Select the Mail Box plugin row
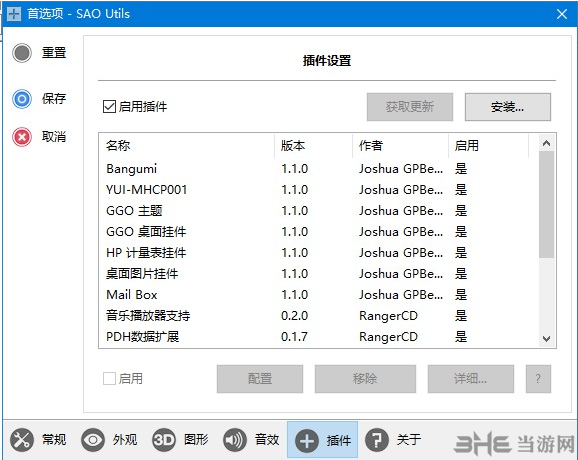Image resolution: width=578 pixels, height=460 pixels. (x=318, y=295)
